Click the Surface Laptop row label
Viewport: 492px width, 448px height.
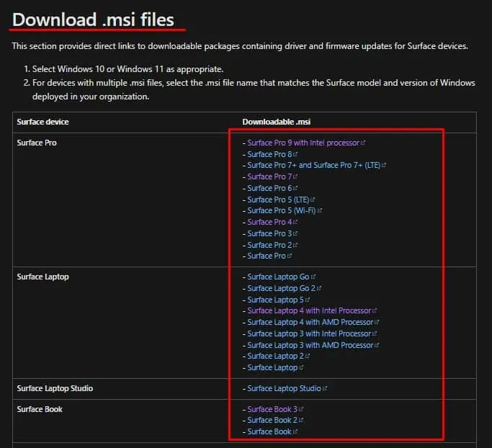coord(43,277)
